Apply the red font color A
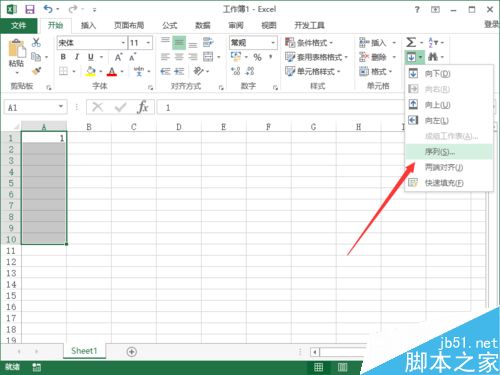The image size is (500, 375). point(112,71)
